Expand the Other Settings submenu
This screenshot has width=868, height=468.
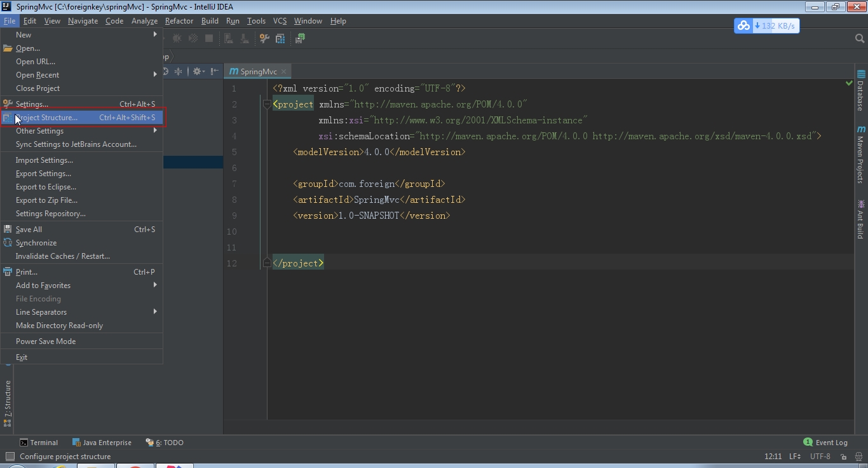point(81,131)
